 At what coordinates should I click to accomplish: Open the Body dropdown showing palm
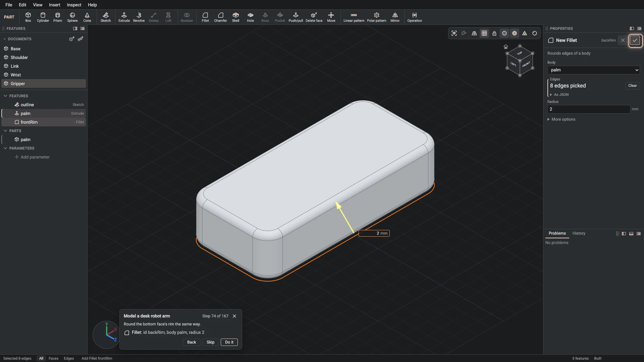tap(594, 70)
